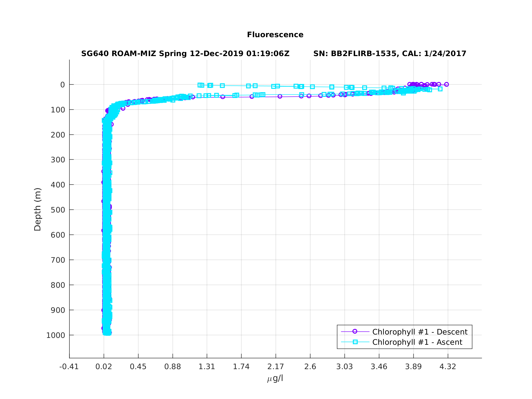Image resolution: width=532 pixels, height=399 pixels.
Task: Click the x-axis tick label '3.03'
Action: click(344, 367)
